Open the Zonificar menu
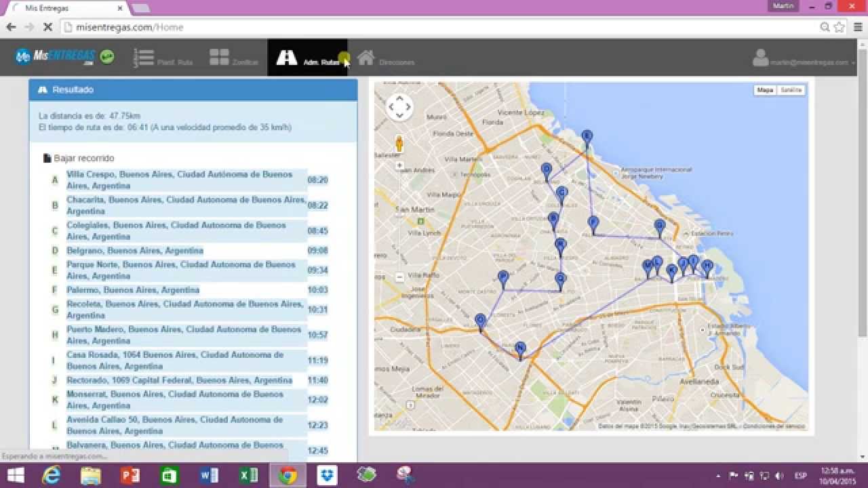The image size is (868, 488). tap(233, 58)
